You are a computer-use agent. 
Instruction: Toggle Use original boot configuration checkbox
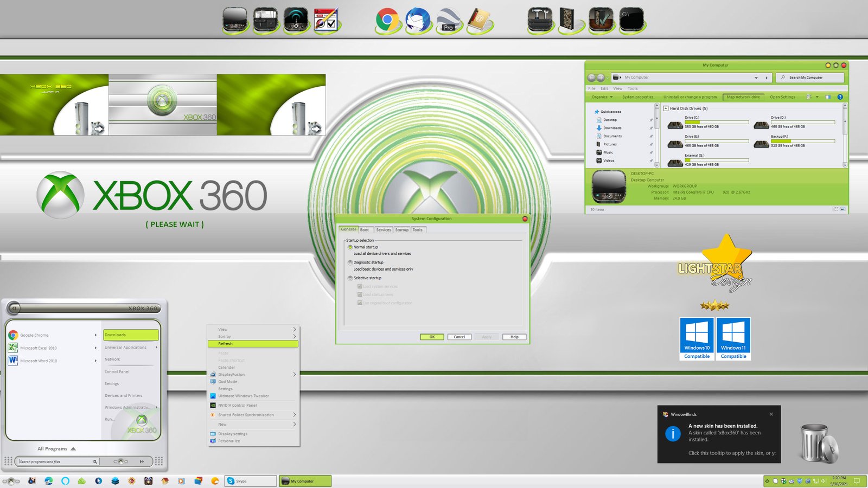[360, 303]
